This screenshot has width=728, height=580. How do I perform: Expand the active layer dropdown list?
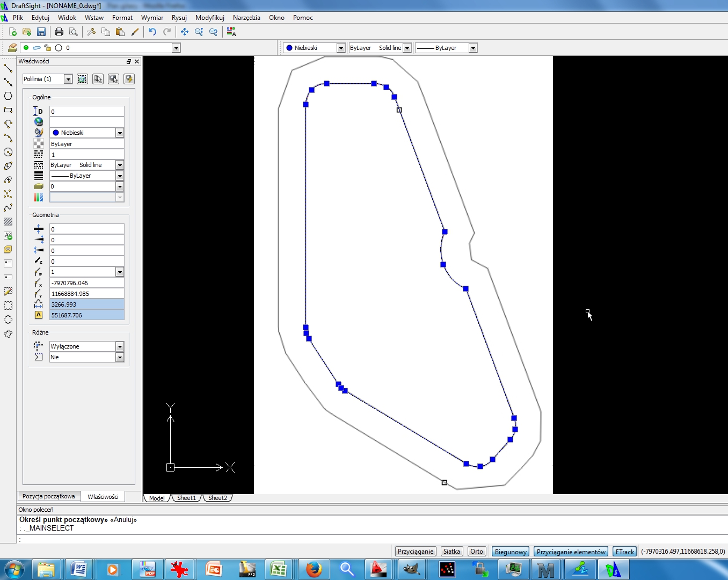[x=176, y=48]
